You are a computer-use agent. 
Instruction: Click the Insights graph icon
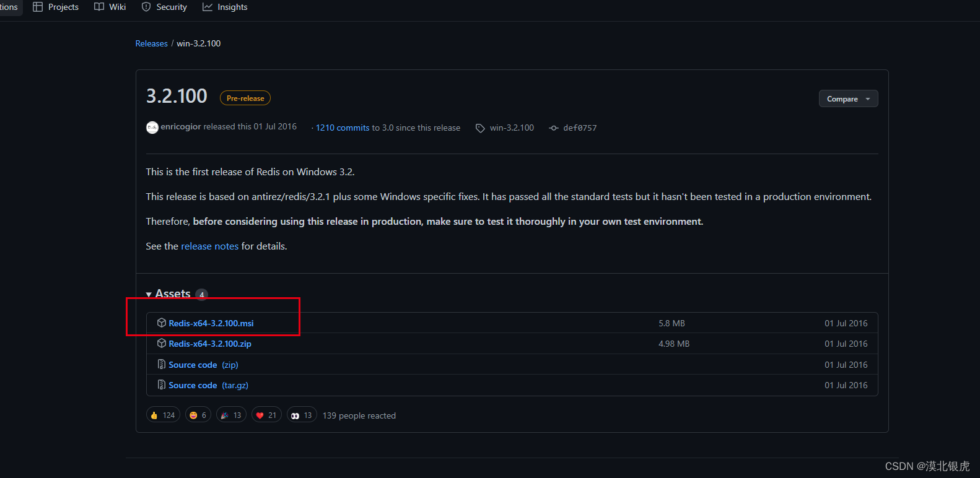pos(208,7)
